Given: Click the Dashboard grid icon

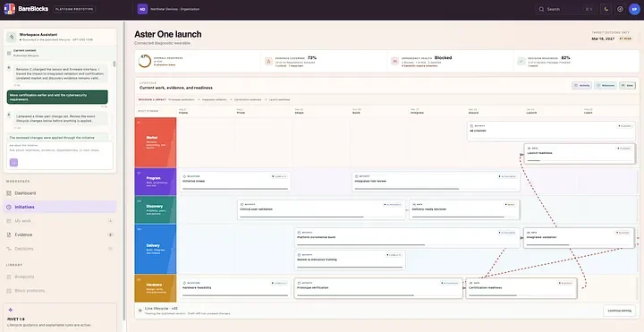Looking at the screenshot, I should tap(9, 193).
